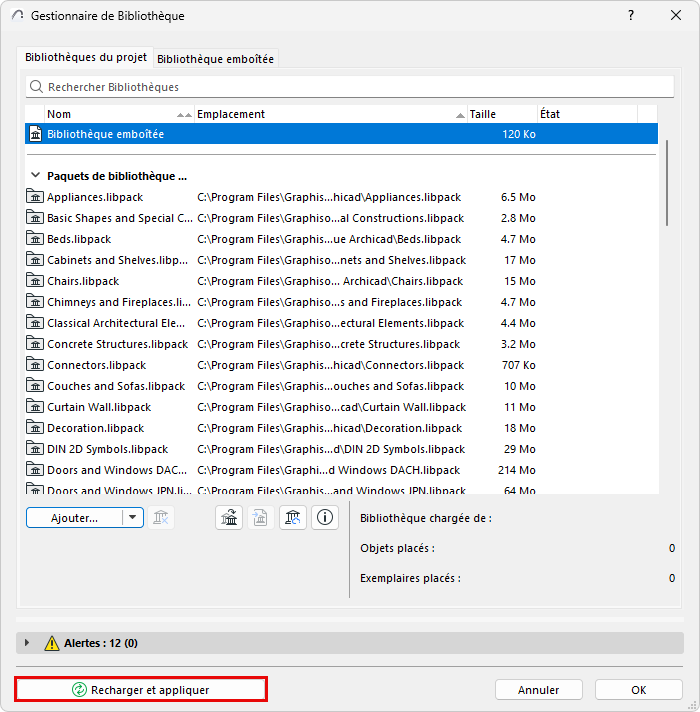The width and height of the screenshot is (700, 712).
Task: Click the folder icon of Cabinets and Shelves row
Action: click(35, 260)
